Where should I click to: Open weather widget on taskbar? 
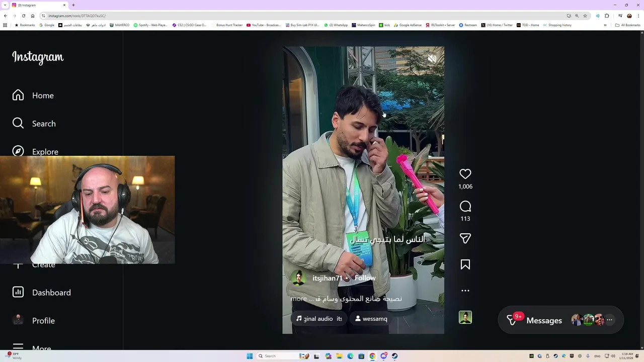point(13,356)
